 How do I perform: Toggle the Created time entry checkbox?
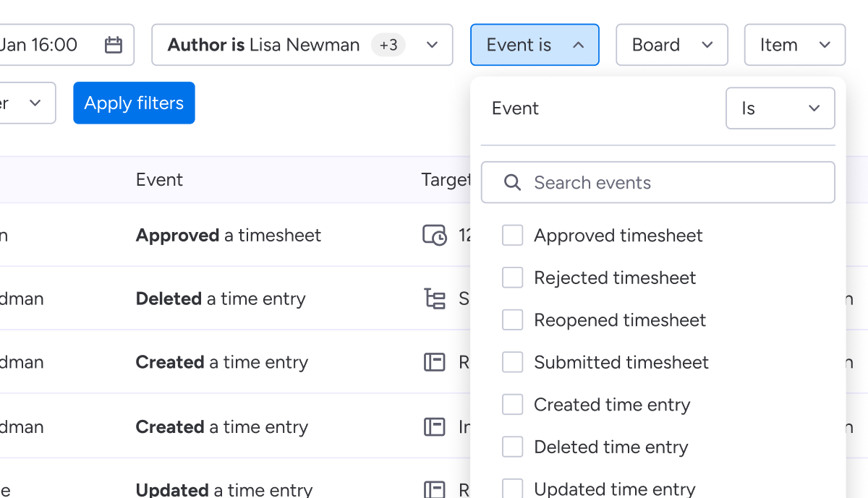click(512, 405)
